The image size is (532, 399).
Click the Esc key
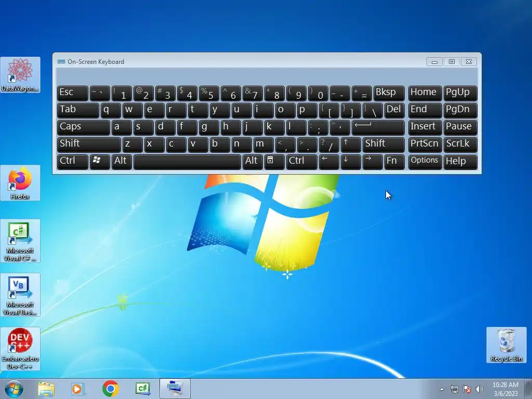(x=73, y=94)
